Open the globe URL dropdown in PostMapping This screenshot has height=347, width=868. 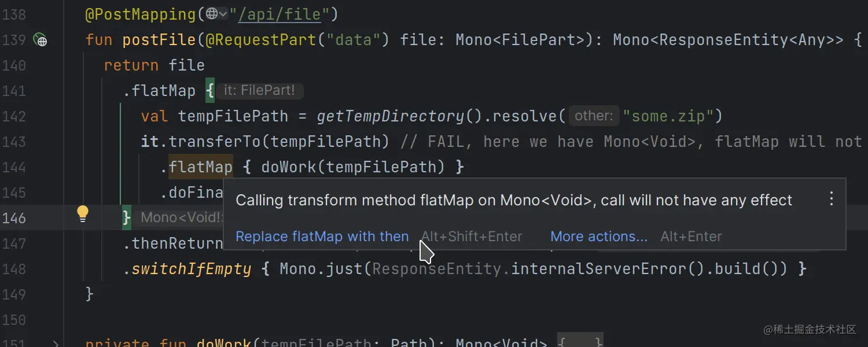pyautogui.click(x=217, y=14)
